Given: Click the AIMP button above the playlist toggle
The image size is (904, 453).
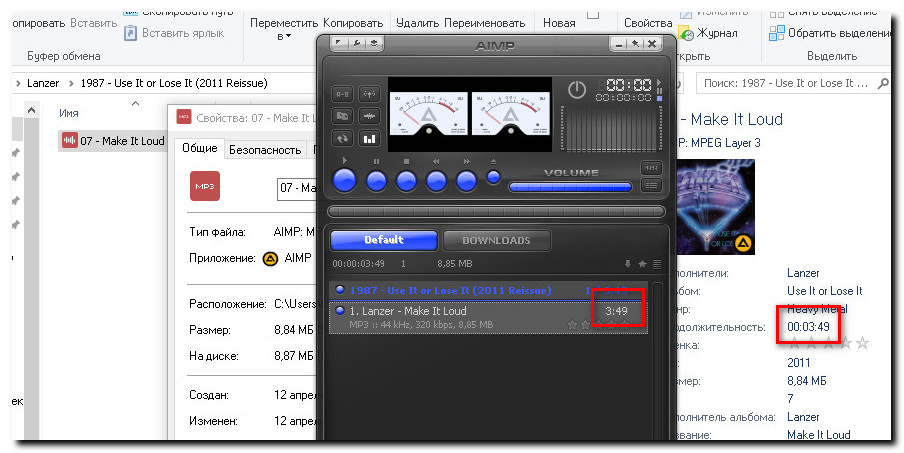Looking at the screenshot, I should point(651,168).
